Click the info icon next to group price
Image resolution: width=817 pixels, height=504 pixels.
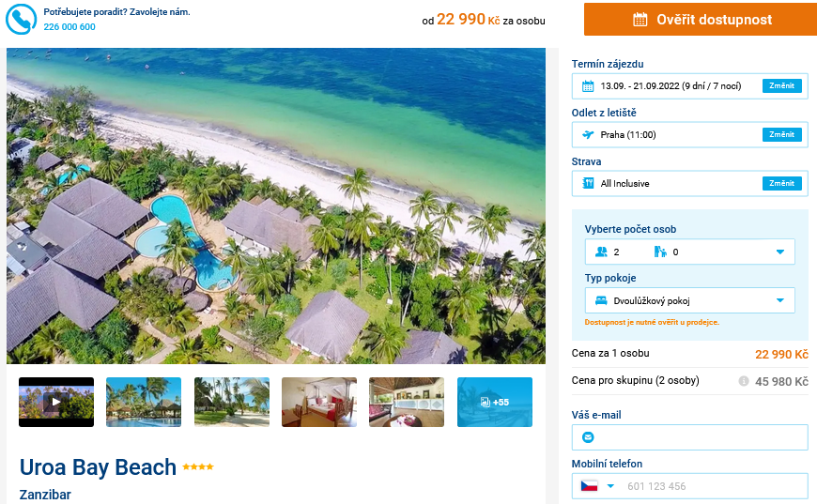click(x=744, y=381)
